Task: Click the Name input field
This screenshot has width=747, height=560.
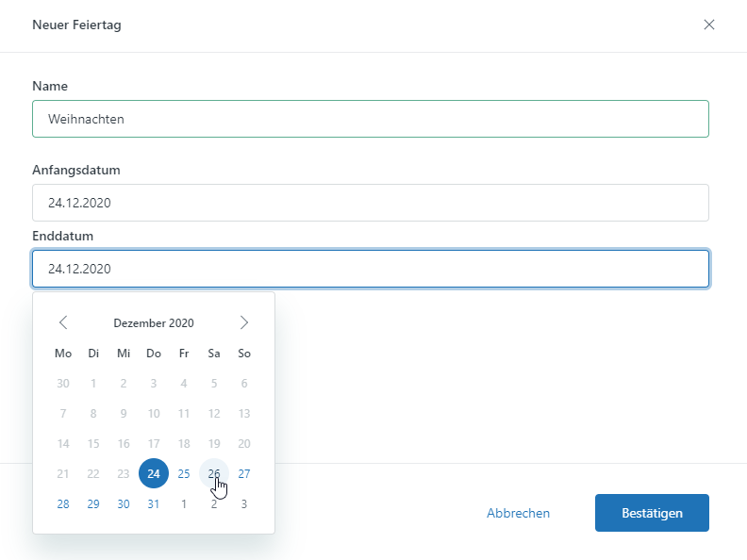Action: (370, 119)
